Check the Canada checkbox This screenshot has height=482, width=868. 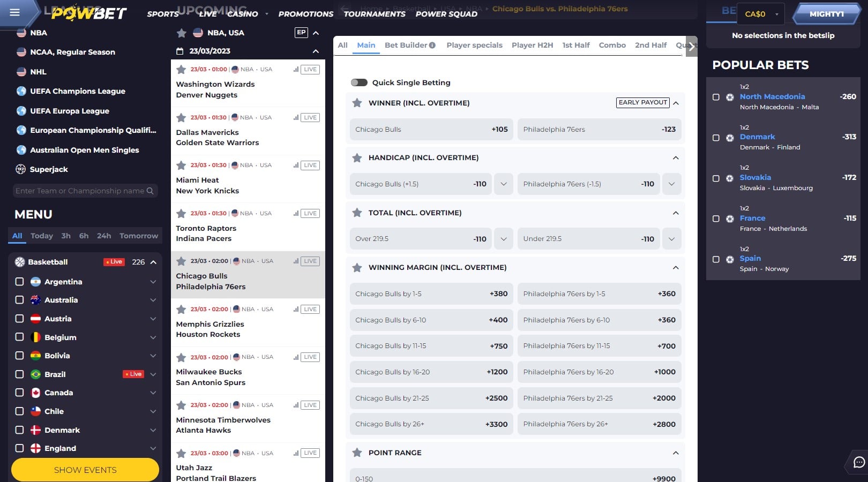(20, 393)
